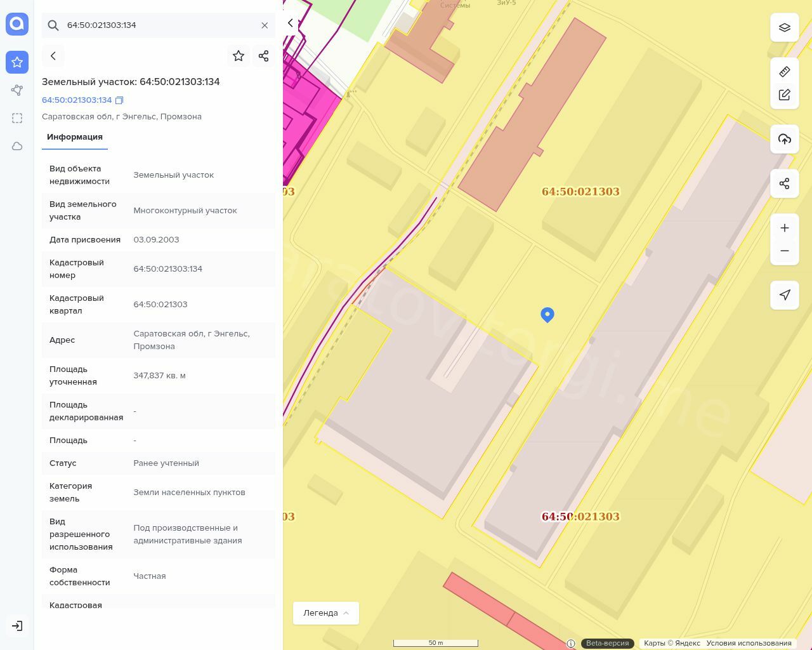Open the cloud icon in sidebar
812x650 pixels.
[17, 147]
